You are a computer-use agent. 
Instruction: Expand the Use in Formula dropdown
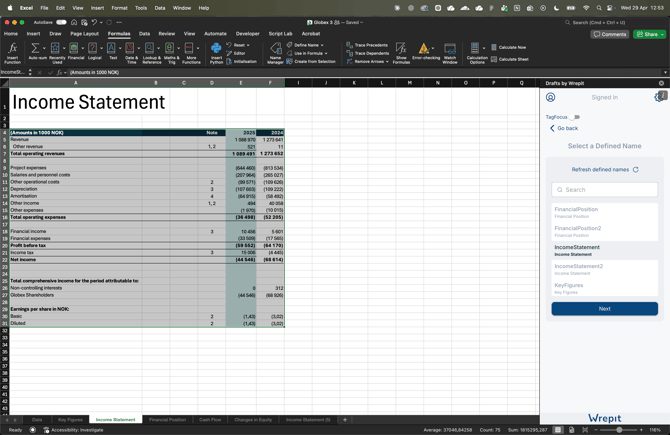(x=326, y=53)
